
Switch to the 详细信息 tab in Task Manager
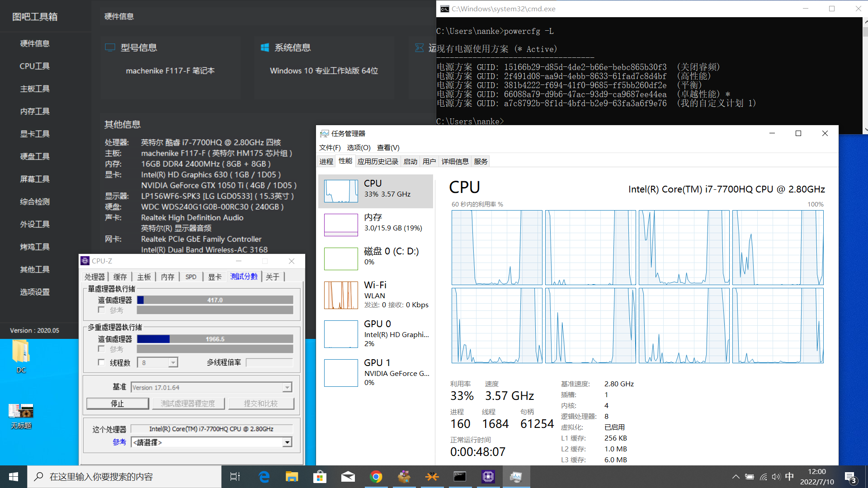click(x=455, y=161)
